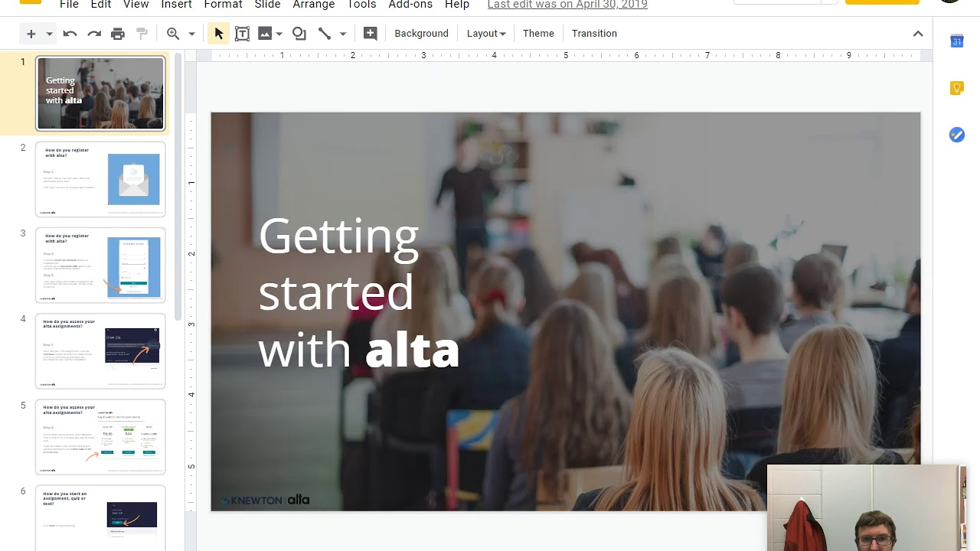Click the Transition button
The width and height of the screenshot is (980, 551).
(x=594, y=34)
